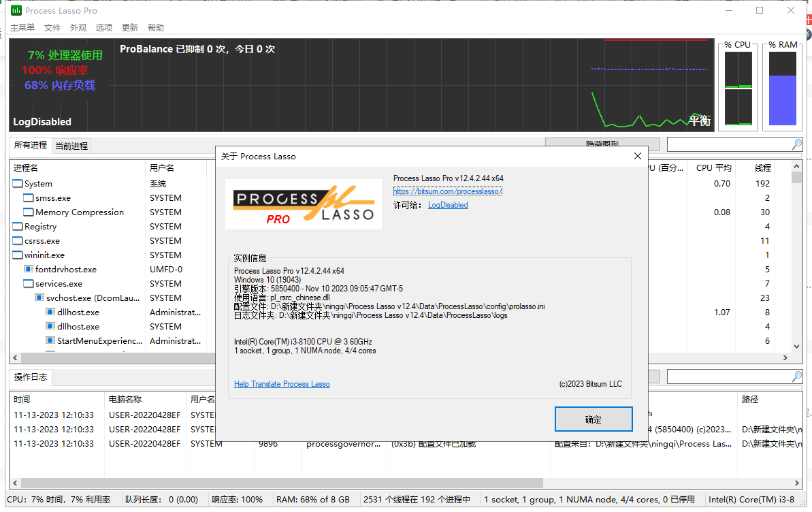This screenshot has height=512, width=812.
Task: Click process list scroll down arrow
Action: point(796,347)
